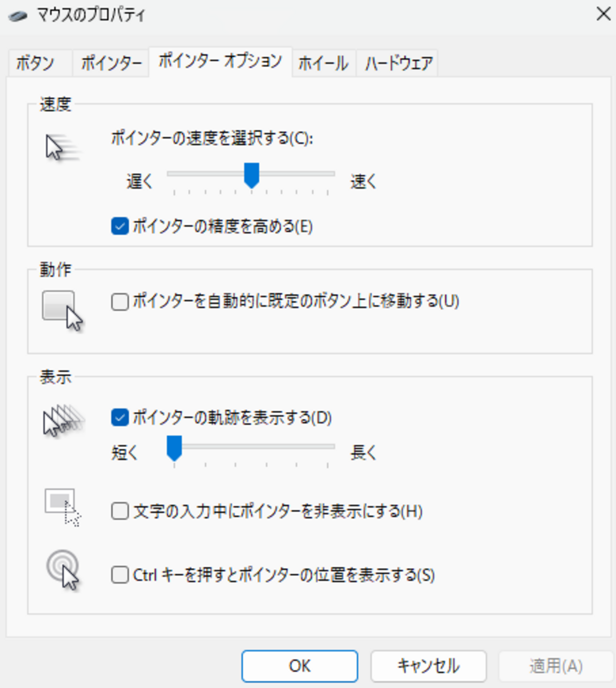616x688 pixels.
Task: Click the pointer speed arrow icon
Action: 59,147
